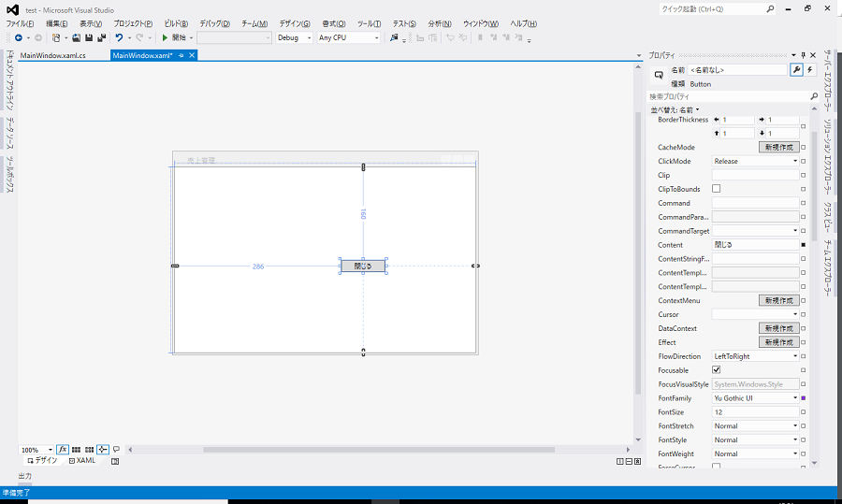This screenshot has height=504, width=842.
Task: Open the Cursor property dropdown
Action: pyautogui.click(x=756, y=314)
